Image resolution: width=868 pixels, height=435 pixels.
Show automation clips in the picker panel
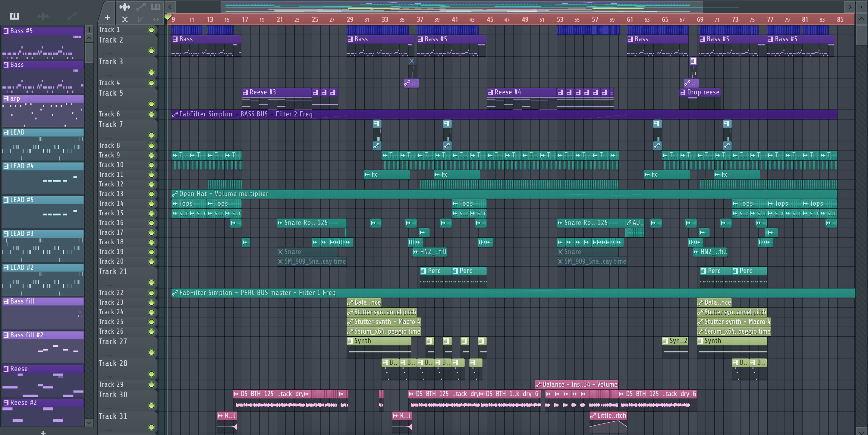tap(72, 16)
